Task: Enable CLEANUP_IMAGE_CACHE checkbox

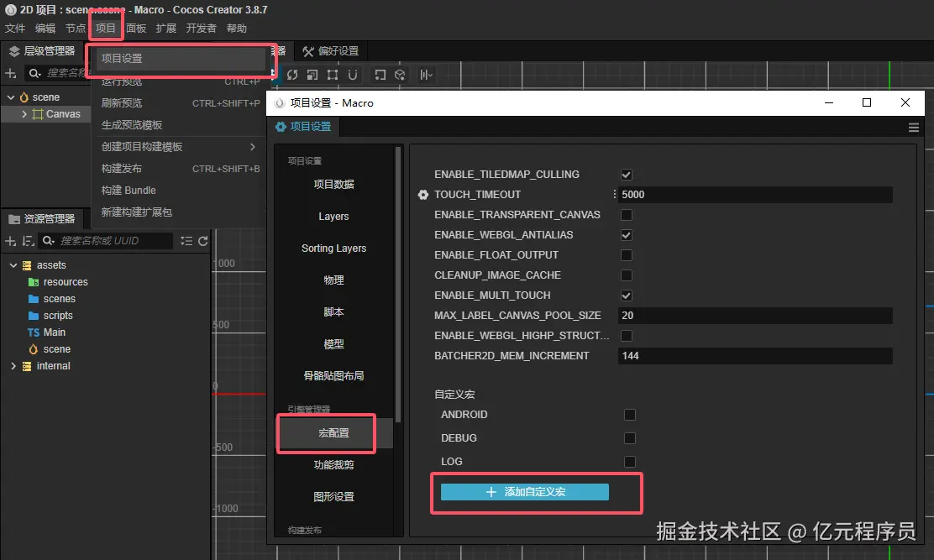Action: tap(626, 275)
